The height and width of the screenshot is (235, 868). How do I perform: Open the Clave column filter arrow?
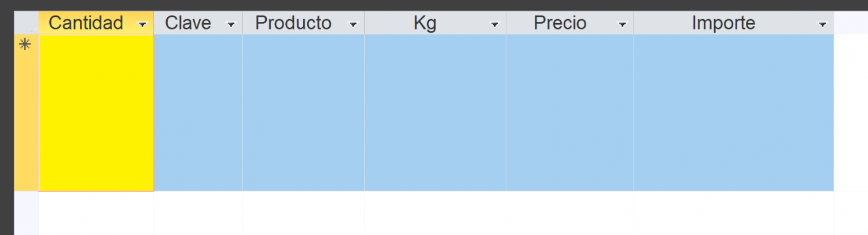point(231,24)
